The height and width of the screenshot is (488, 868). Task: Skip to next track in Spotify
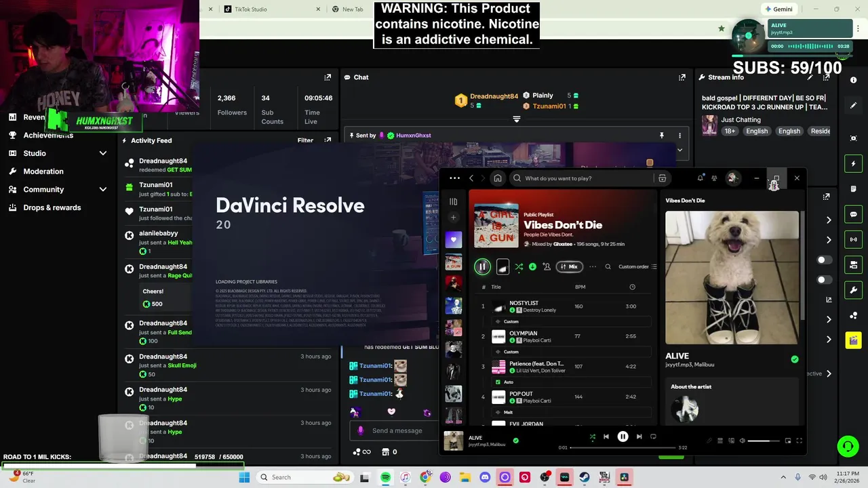coord(639,436)
